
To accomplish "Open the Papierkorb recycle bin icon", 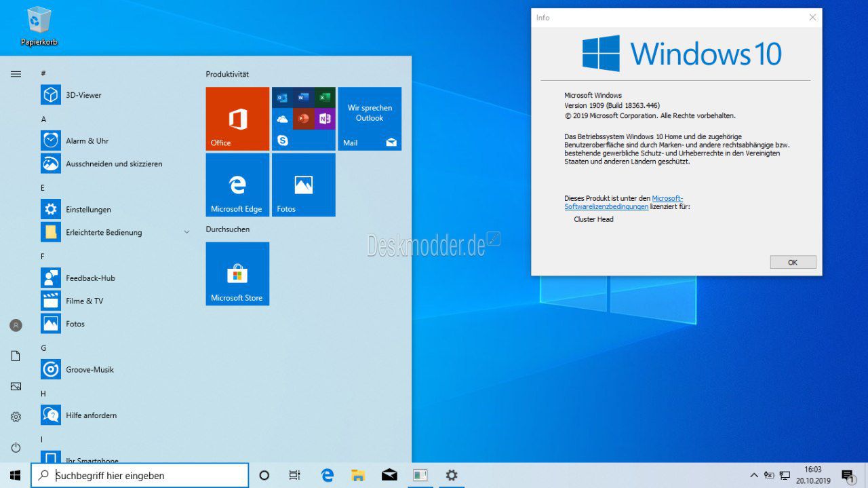I will pyautogui.click(x=39, y=25).
